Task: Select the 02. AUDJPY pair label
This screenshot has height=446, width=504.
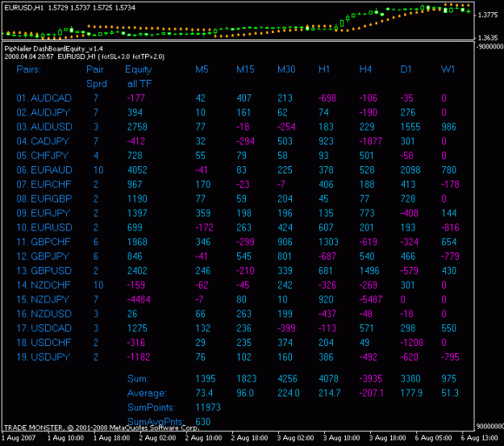Action: tap(44, 113)
